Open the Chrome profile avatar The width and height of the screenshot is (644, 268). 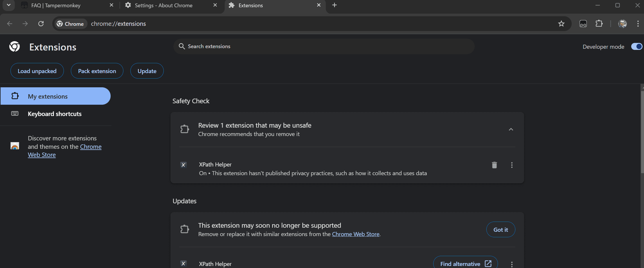[x=622, y=24]
